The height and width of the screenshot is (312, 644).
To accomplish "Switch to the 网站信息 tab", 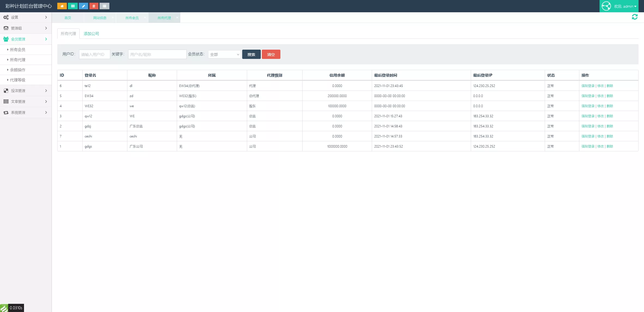I will tap(100, 18).
